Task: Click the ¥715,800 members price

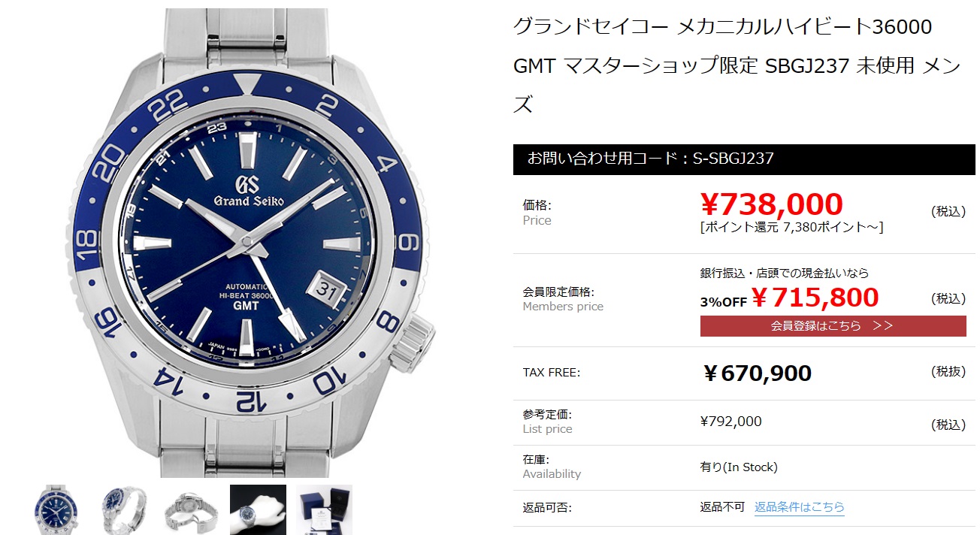Action: (815, 298)
